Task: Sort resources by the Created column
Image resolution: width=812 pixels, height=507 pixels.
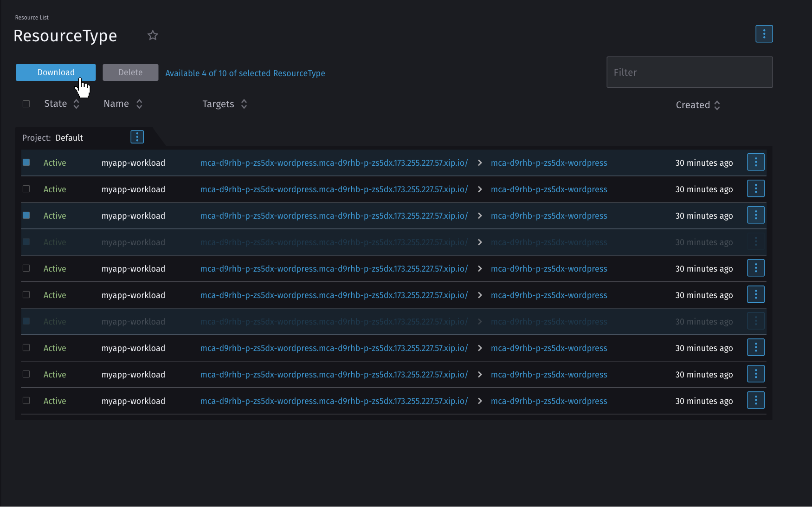Action: click(717, 105)
